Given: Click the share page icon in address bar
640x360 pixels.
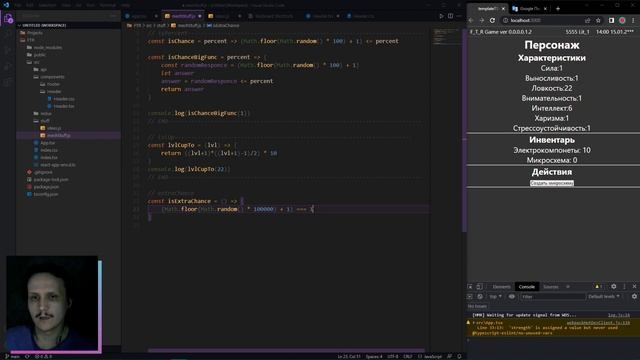Looking at the screenshot, I should pos(587,20).
